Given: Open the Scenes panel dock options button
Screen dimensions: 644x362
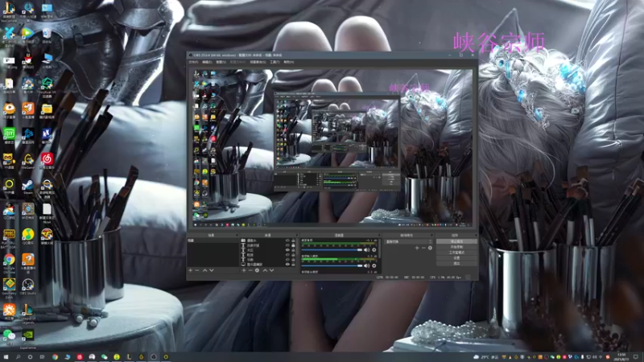Looking at the screenshot, I should (x=237, y=236).
